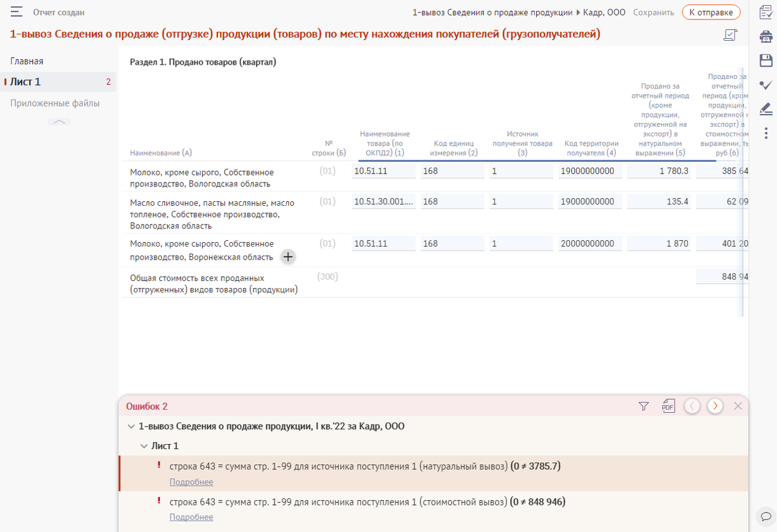This screenshot has height=532, width=777.
Task: Click the scroll-with-checkmark icon below К отправке
Action: click(730, 36)
